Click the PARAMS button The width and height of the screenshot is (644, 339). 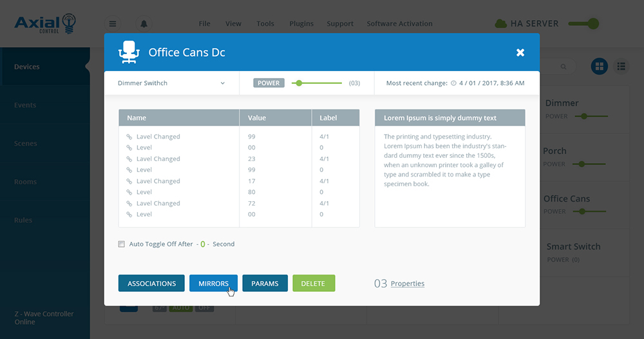click(265, 284)
